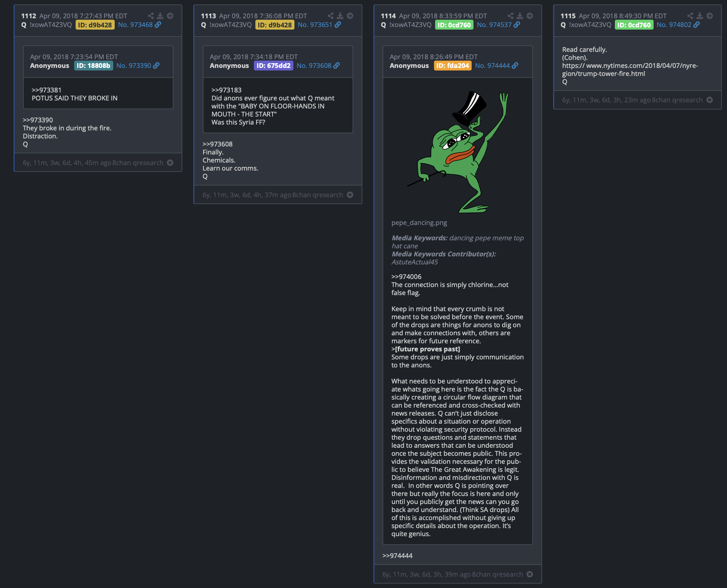Click post number 1114 heading
This screenshot has height=588, width=727.
pos(388,16)
